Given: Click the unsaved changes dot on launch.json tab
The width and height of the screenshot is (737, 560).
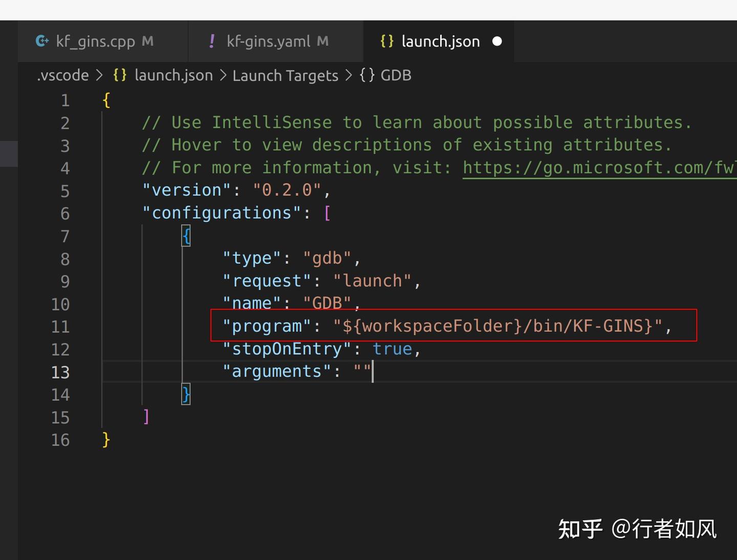Looking at the screenshot, I should 497,41.
